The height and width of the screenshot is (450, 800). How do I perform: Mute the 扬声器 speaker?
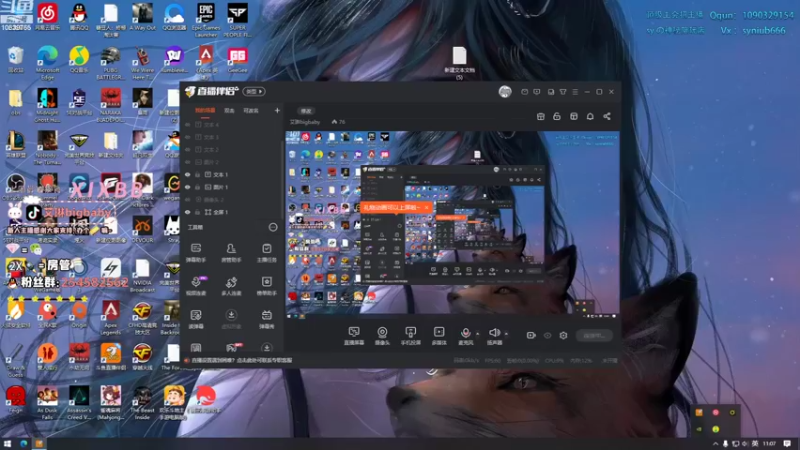[494, 336]
